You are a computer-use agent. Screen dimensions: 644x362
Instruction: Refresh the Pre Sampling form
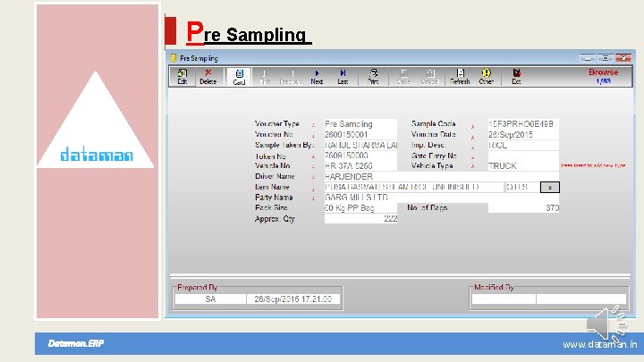(460, 77)
